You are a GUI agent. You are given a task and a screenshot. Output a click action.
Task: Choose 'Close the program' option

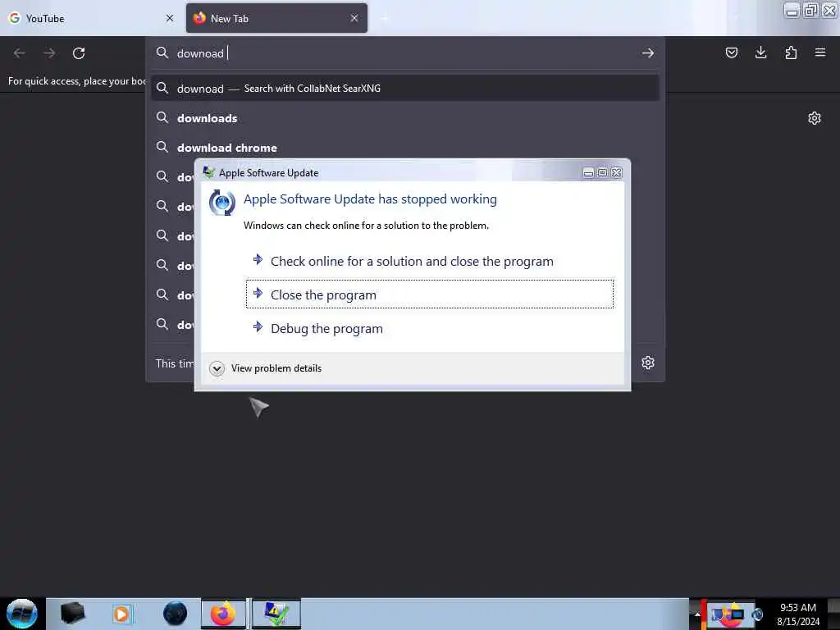[x=430, y=294]
